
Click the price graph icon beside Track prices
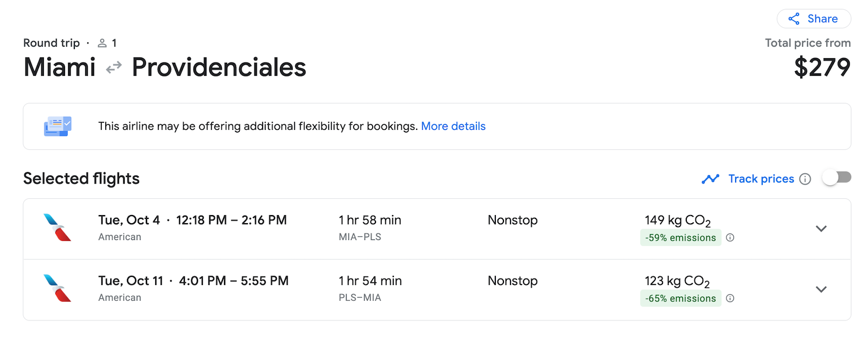pos(710,179)
